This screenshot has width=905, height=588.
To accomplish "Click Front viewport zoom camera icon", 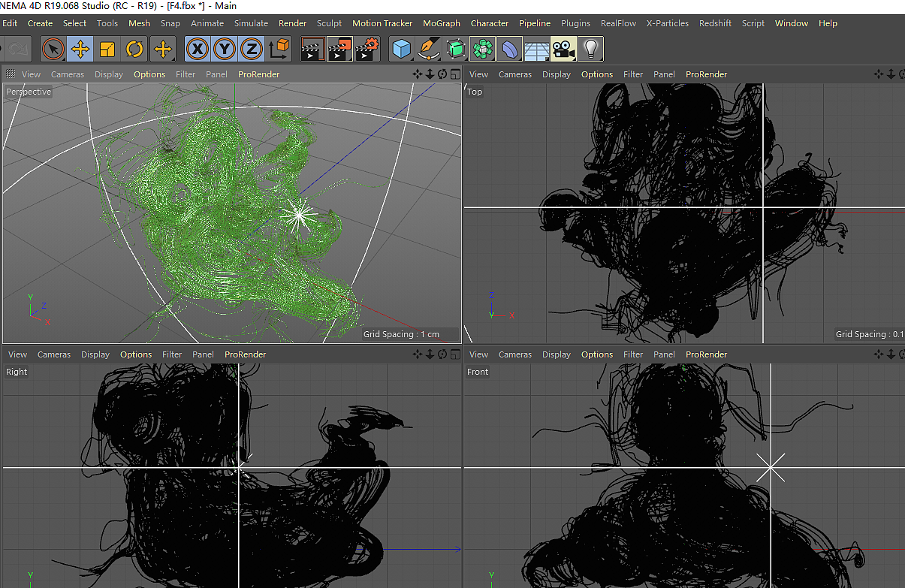I will pos(891,354).
